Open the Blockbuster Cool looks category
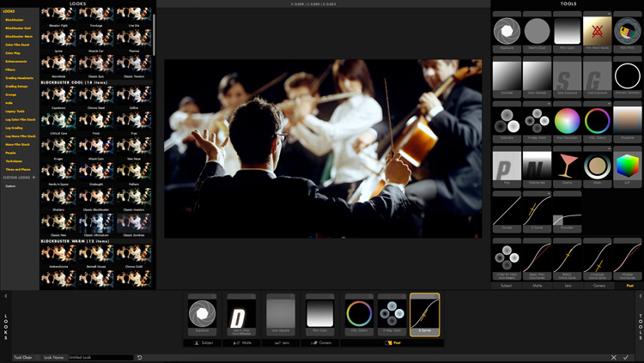Screen dimensions: 644x363 pyautogui.click(x=18, y=28)
